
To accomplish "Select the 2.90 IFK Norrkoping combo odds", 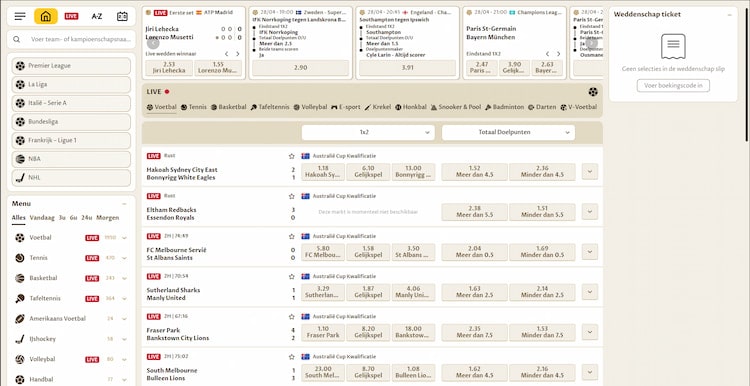I will pos(300,68).
